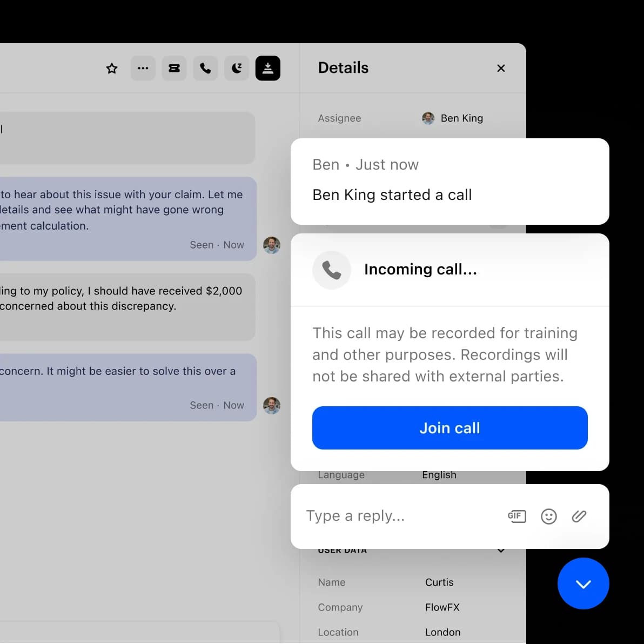Viewport: 644px width, 644px height.
Task: Collapse the messenger with the blue chevron button
Action: coord(583,583)
